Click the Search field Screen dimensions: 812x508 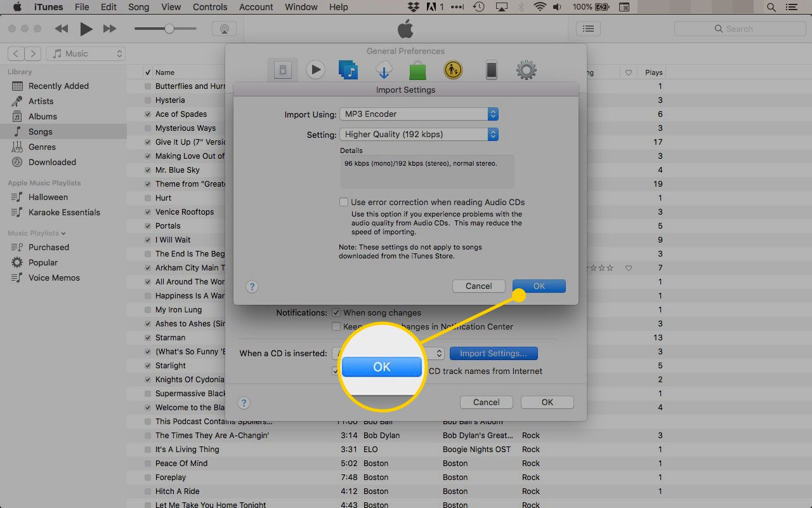[x=739, y=29]
